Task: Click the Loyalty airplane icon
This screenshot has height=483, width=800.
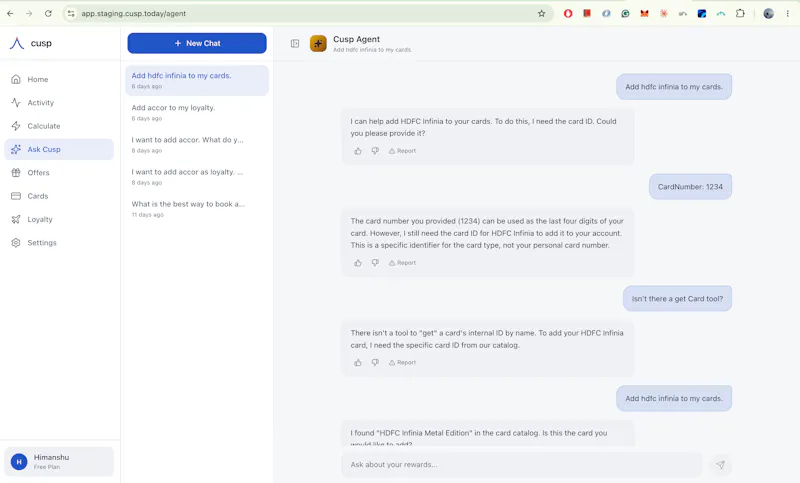Action: 16,219
